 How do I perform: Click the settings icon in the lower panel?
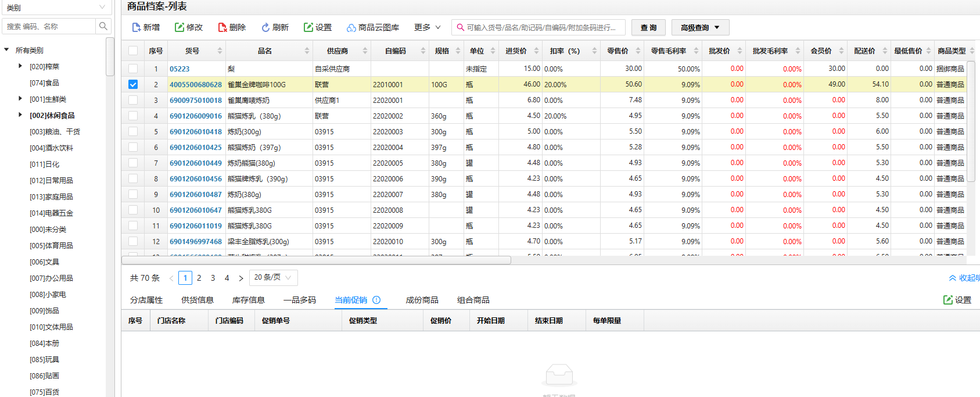948,300
